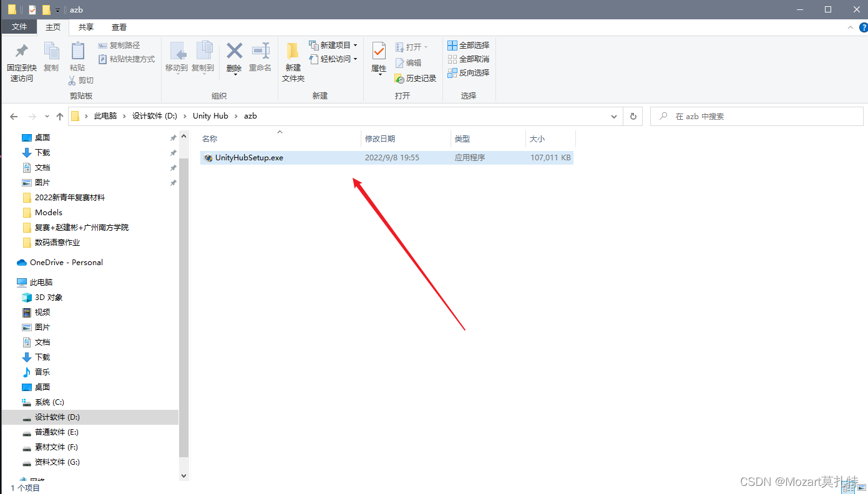Click New folder (新建文件夹) icon
The width and height of the screenshot is (868, 494).
[x=293, y=51]
